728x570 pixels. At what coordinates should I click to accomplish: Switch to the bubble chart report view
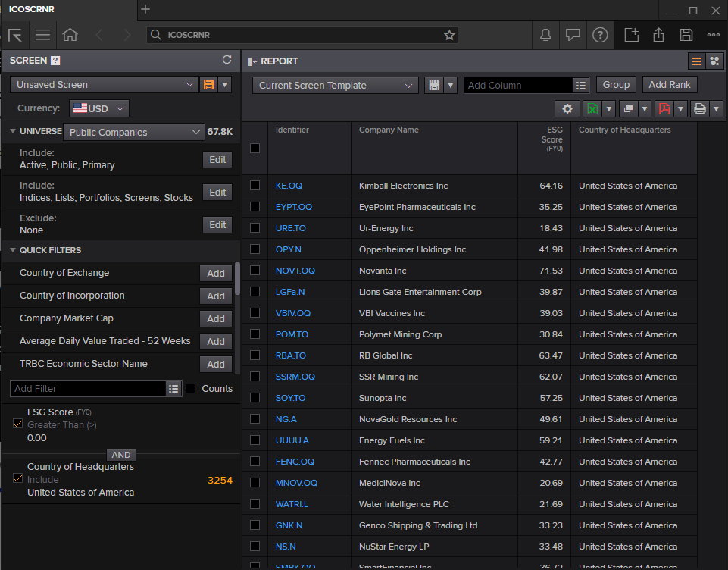tap(714, 61)
